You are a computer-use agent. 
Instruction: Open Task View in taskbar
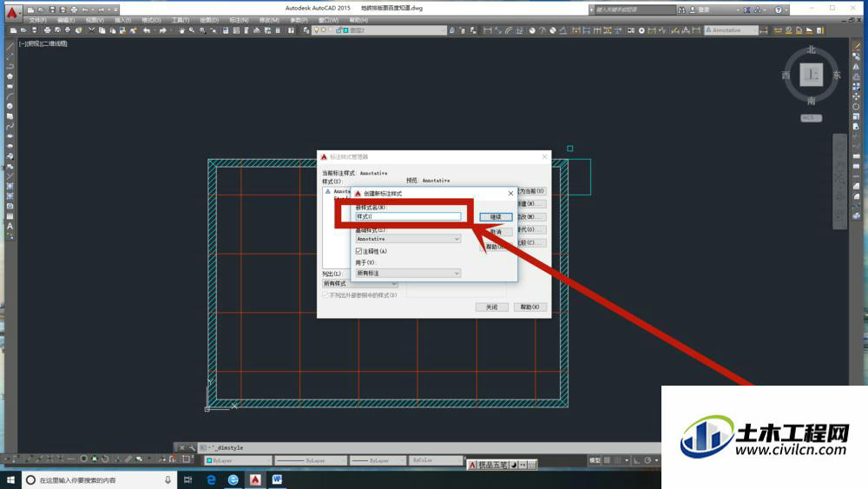187,479
